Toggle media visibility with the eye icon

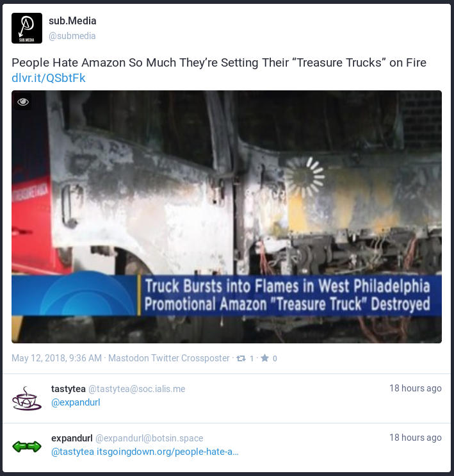tap(23, 102)
